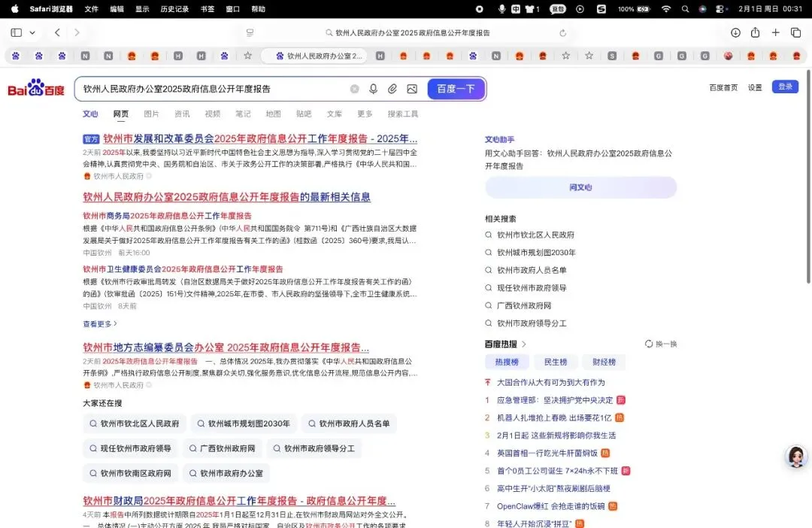
Task: Open 百度首页 link
Action: pos(723,87)
